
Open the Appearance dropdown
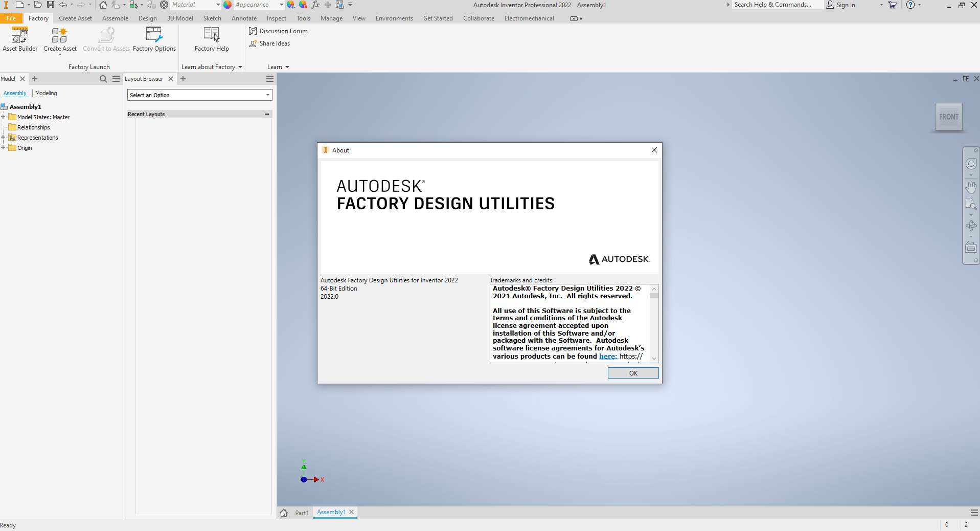(281, 5)
